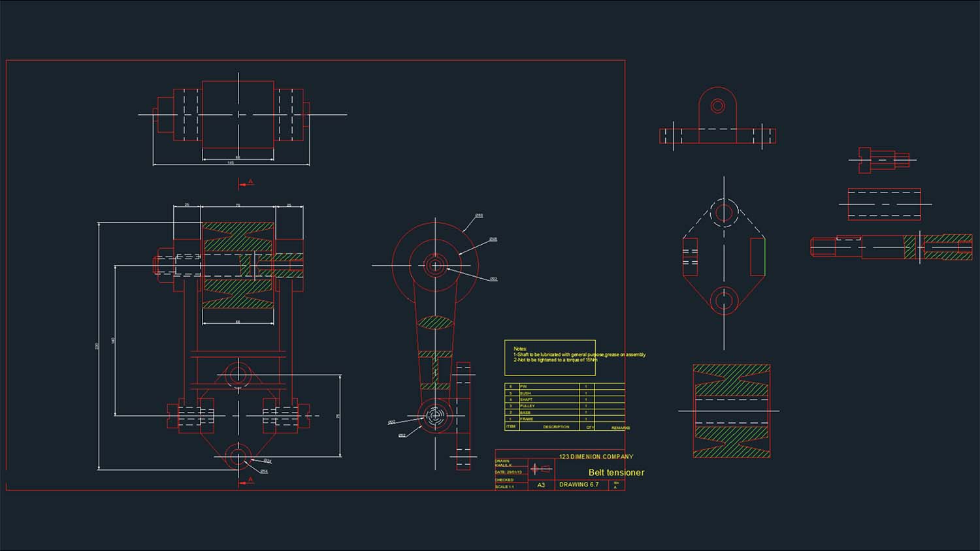Viewport: 980px width, 551px height.
Task: Select the standalone hatched pulley detail
Action: 731,411
